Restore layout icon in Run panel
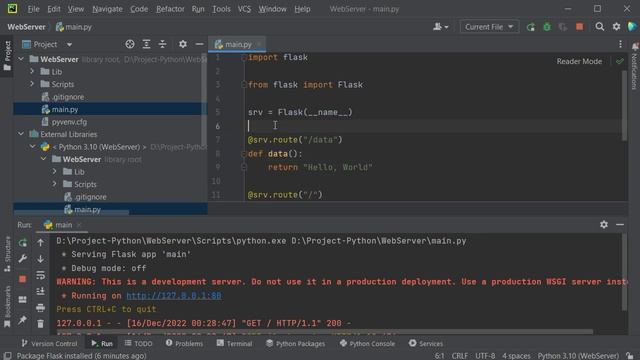 (x=23, y=300)
